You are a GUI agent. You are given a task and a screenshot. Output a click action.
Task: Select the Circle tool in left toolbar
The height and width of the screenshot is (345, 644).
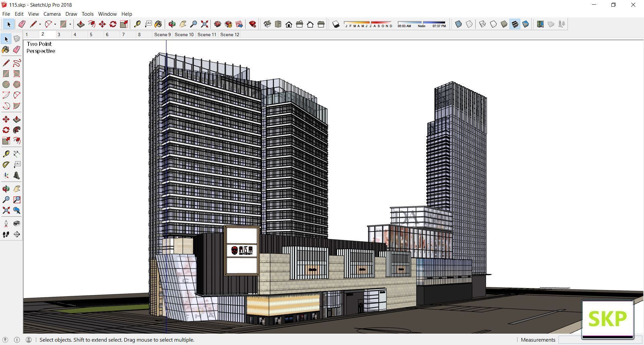tap(6, 84)
